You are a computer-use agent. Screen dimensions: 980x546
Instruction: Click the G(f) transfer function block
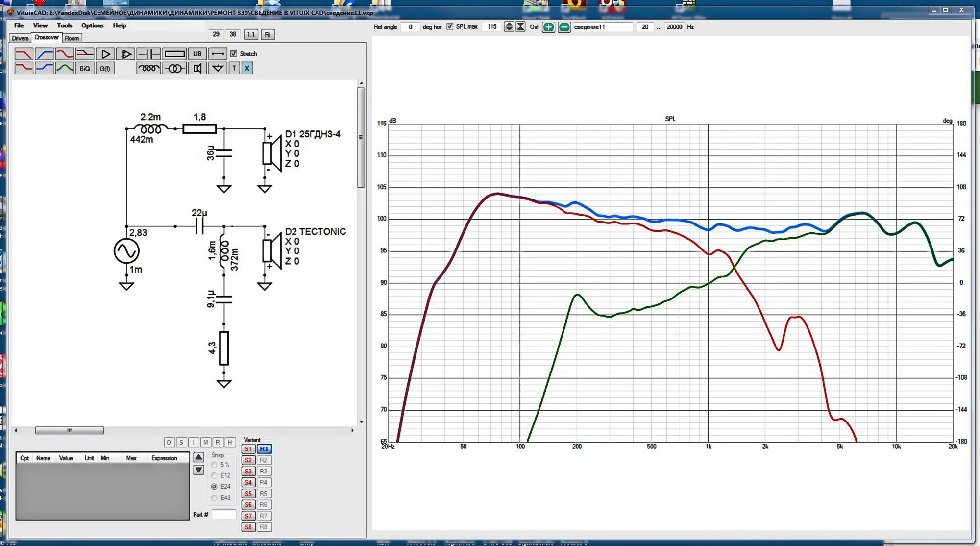click(x=105, y=69)
